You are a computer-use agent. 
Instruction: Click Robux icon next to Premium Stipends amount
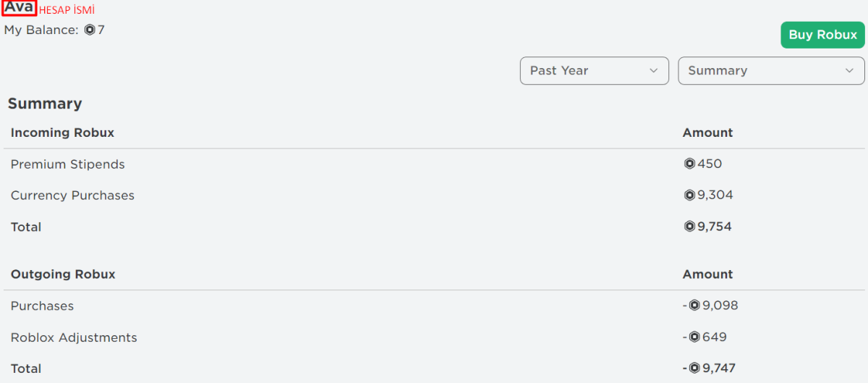pos(689,164)
